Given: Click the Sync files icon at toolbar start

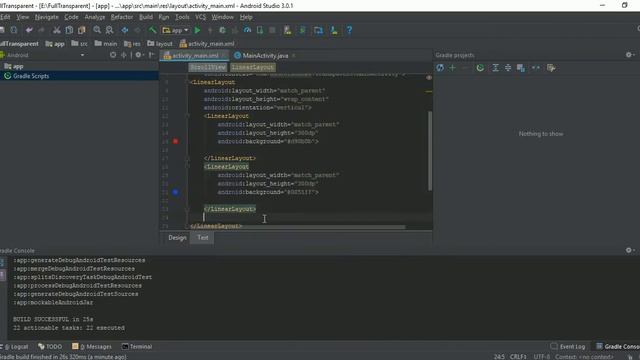Looking at the screenshot, I should tap(13, 30).
